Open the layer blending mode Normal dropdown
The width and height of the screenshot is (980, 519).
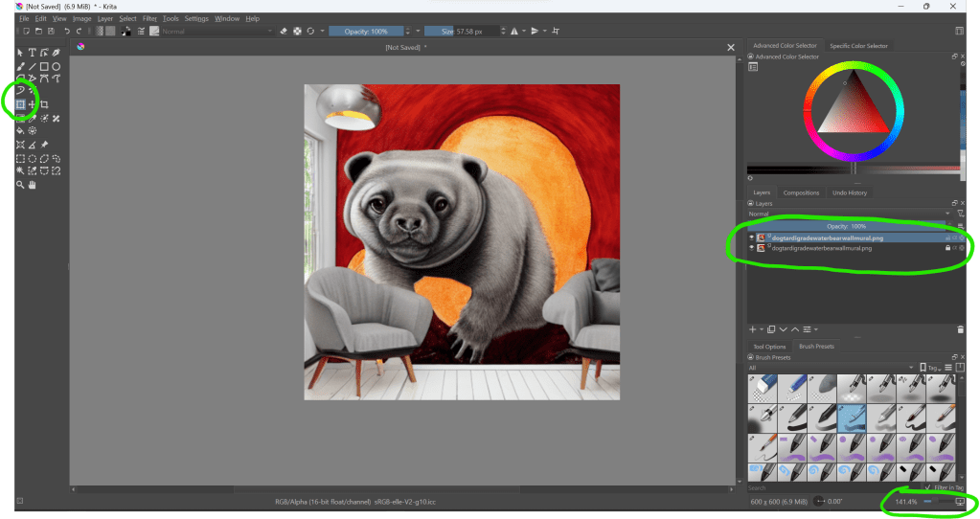coord(848,214)
